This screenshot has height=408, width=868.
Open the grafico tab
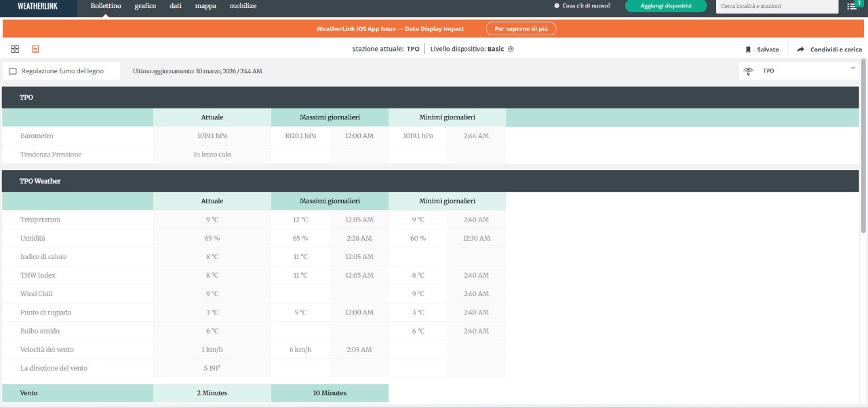(145, 6)
